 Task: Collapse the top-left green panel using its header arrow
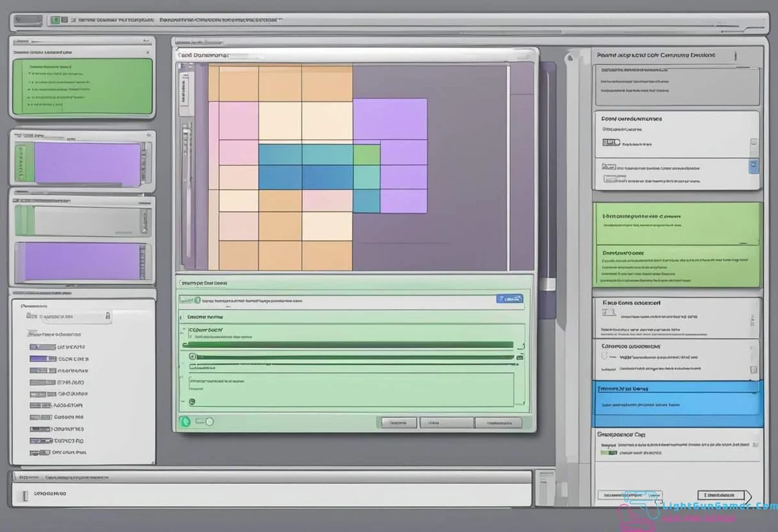(147, 51)
